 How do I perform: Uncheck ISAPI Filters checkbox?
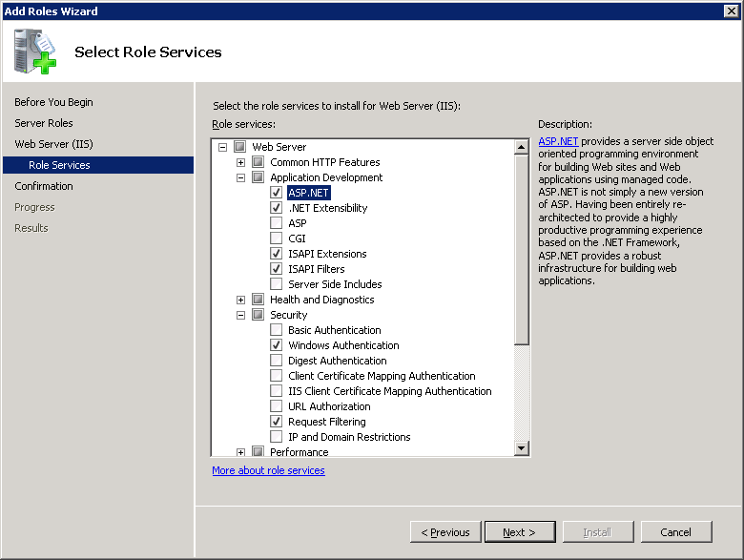point(277,269)
